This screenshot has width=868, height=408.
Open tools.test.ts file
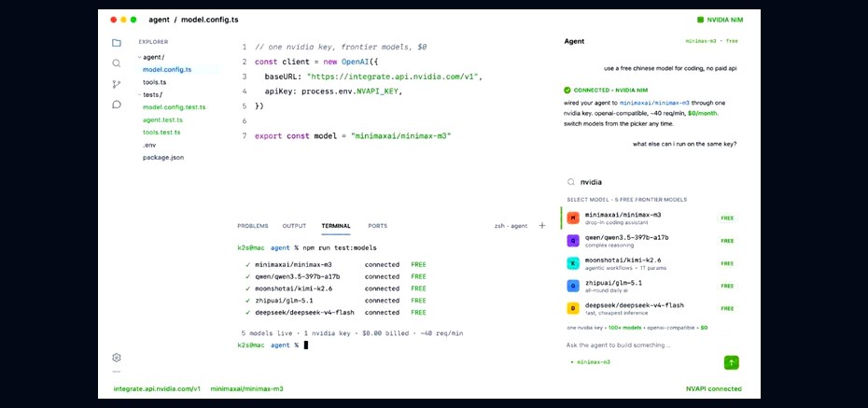[x=161, y=133]
